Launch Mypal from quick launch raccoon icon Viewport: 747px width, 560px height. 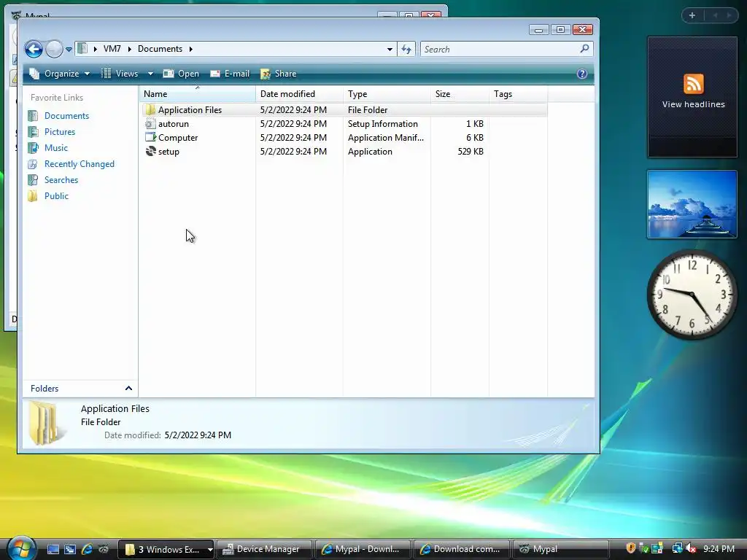coord(104,549)
